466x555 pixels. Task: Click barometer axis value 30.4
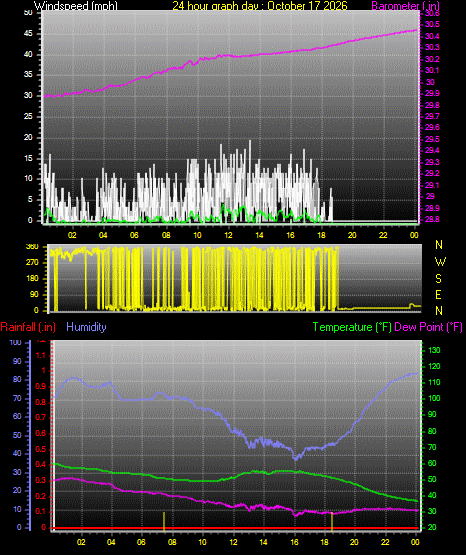(432, 36)
